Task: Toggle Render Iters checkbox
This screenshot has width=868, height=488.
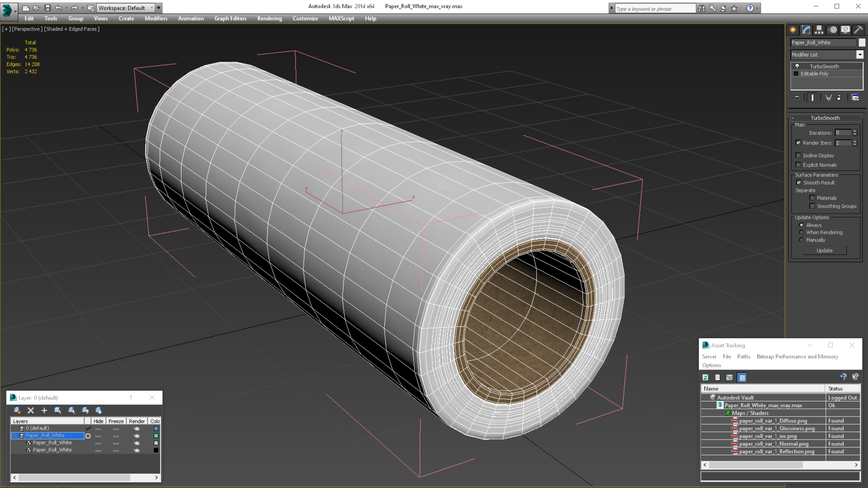Action: click(x=798, y=143)
